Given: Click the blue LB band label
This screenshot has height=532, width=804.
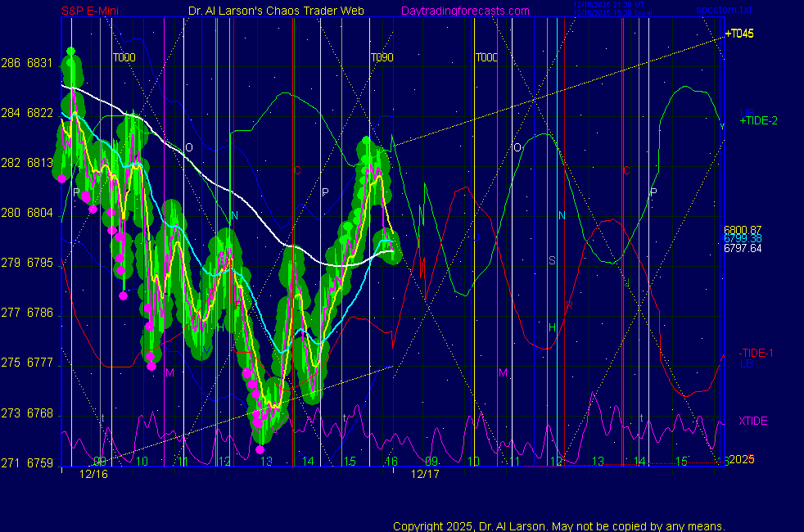Looking at the screenshot, I should coord(746,363).
